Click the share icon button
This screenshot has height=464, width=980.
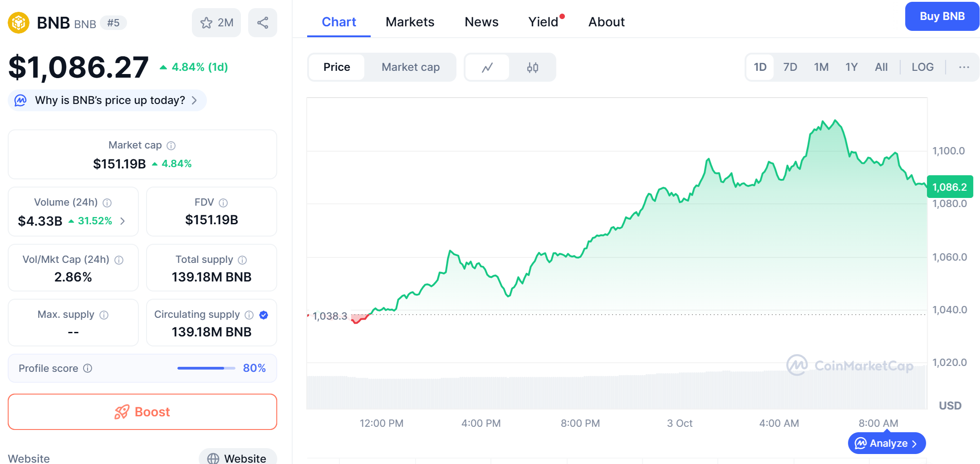coord(263,23)
